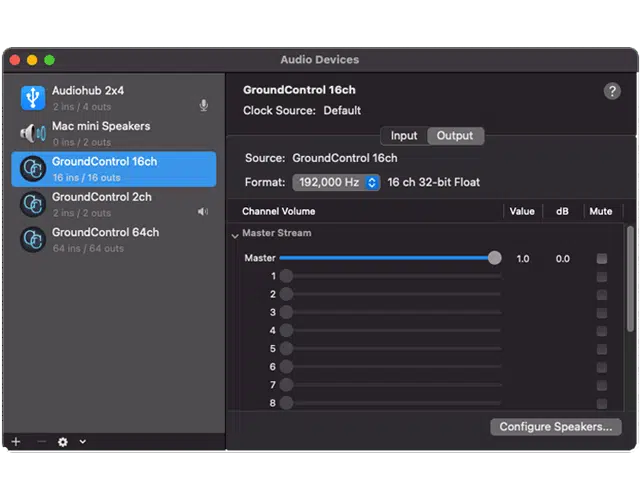Toggle mute checkbox for channel 8
Screen dimensions: 640x500
602,404
